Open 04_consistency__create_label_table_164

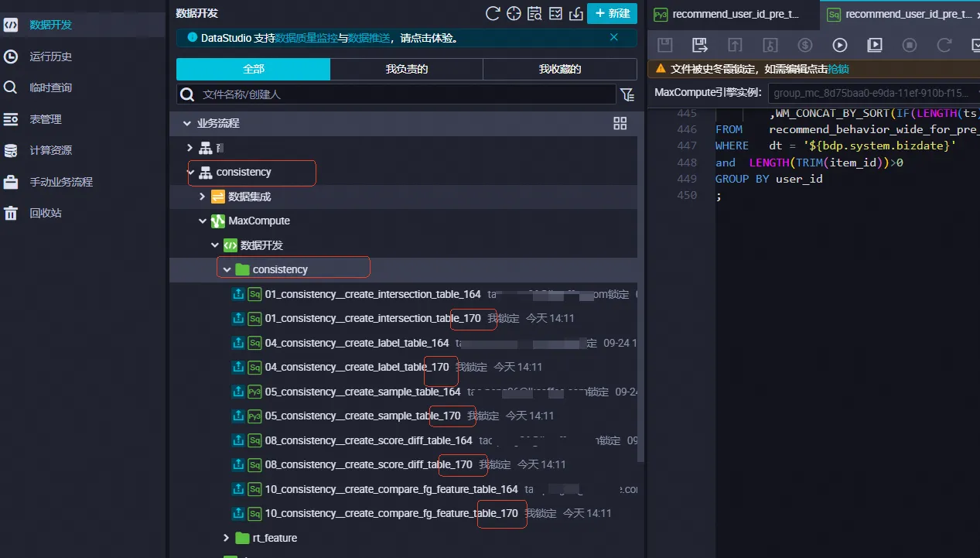357,343
